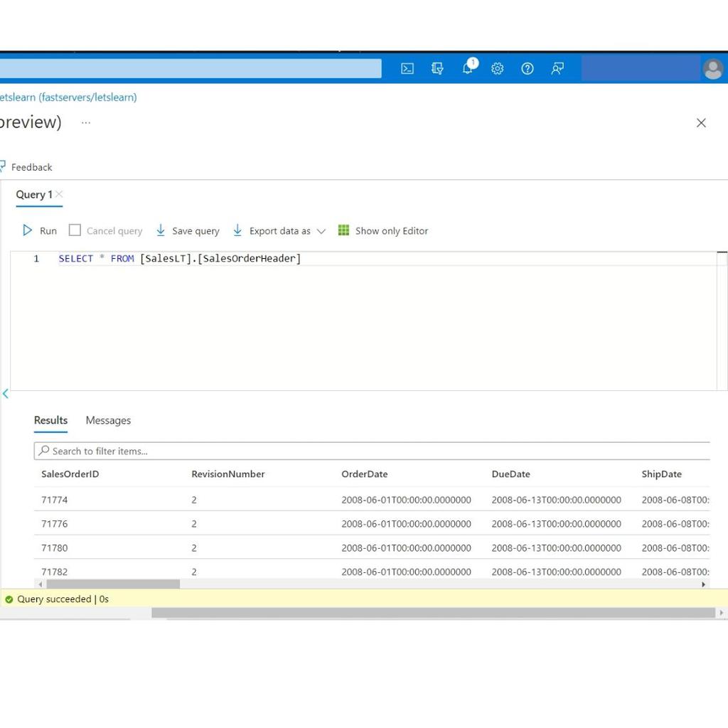Image resolution: width=728 pixels, height=728 pixels.
Task: Open the ellipsis more options menu
Action: click(x=86, y=122)
